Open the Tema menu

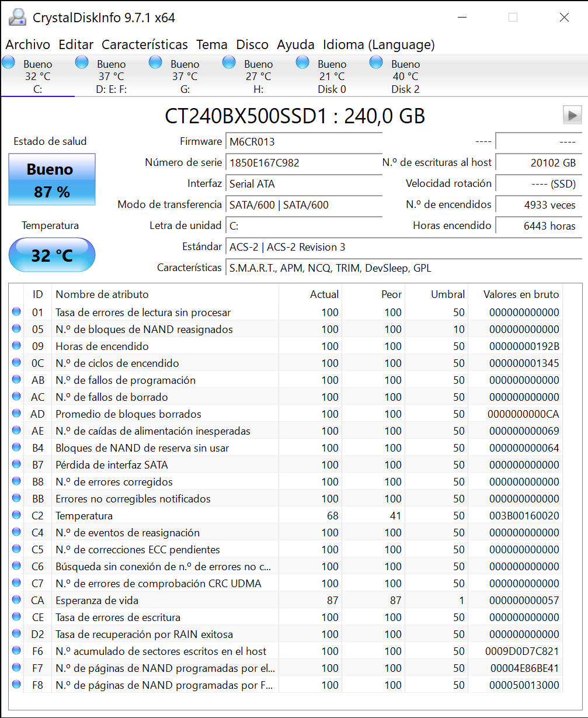[211, 44]
